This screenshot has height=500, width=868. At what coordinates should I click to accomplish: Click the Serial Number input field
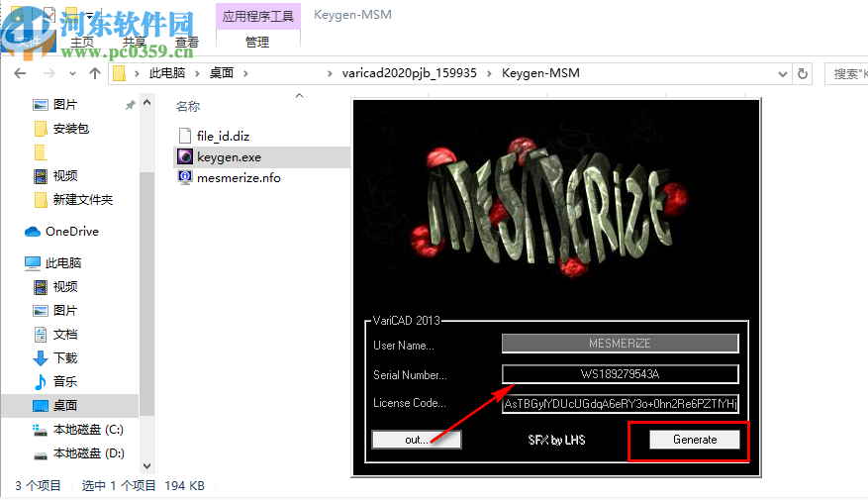pyautogui.click(x=620, y=373)
